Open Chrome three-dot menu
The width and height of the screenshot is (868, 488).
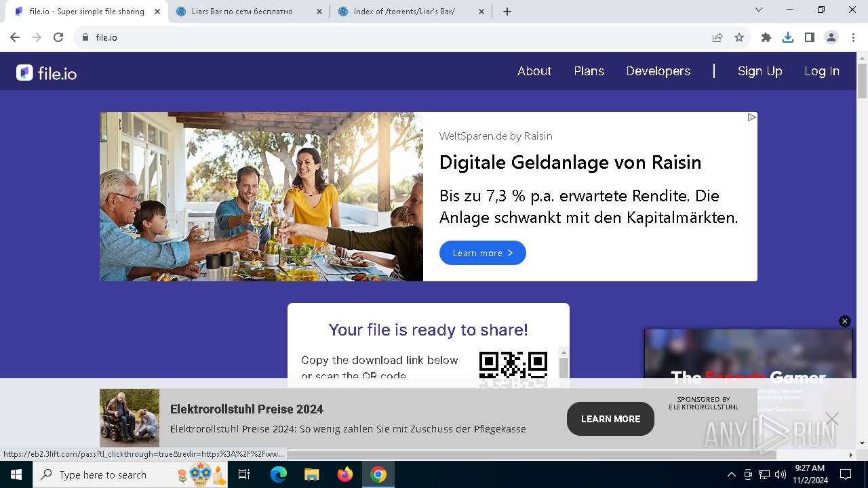[853, 37]
